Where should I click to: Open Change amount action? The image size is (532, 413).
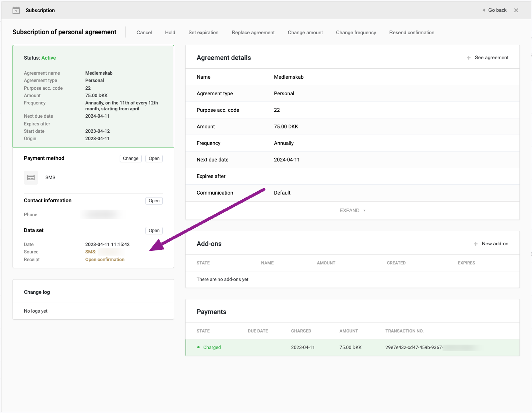coord(305,32)
